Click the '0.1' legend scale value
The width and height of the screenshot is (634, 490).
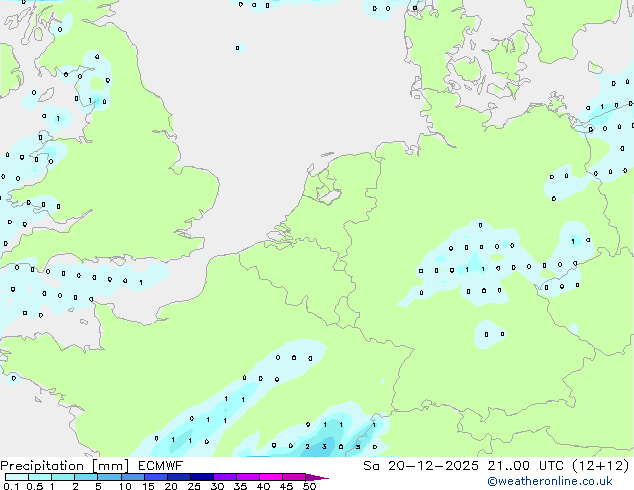[x=11, y=486]
